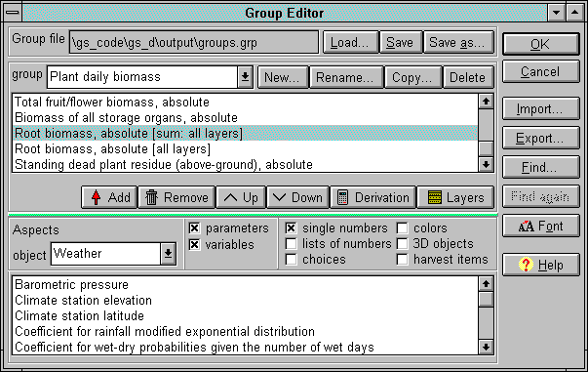Move item up with Up button
The image size is (588, 372).
click(241, 197)
